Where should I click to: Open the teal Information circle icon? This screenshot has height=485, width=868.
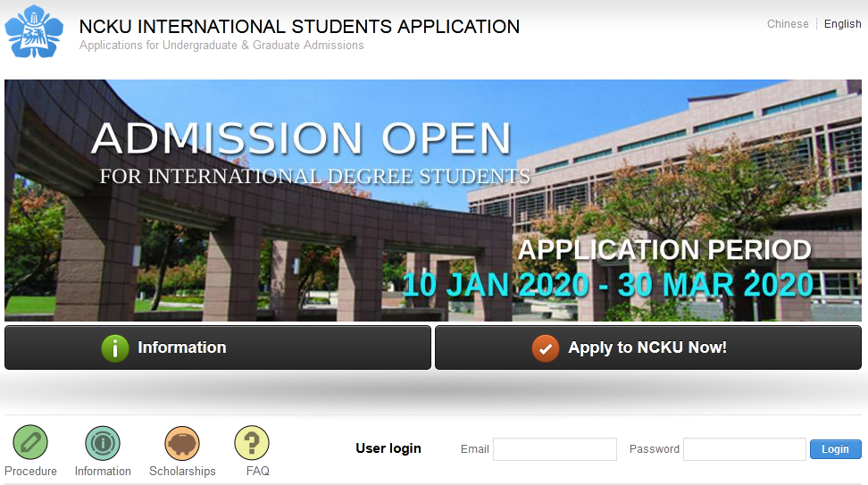tap(103, 443)
